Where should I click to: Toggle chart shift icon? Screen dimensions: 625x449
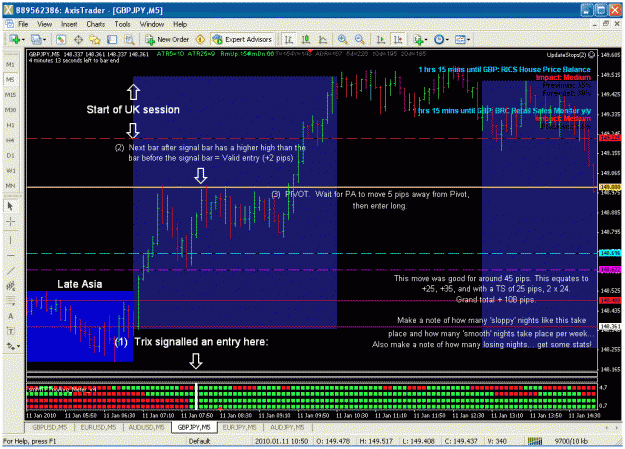point(398,39)
